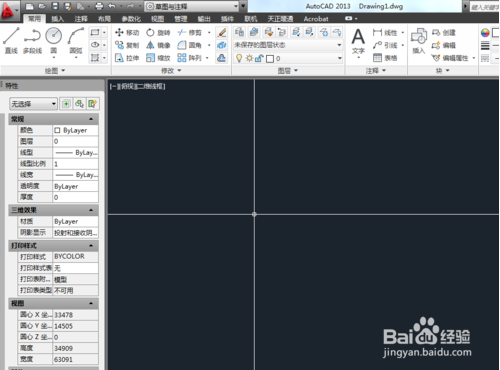Click the Leader (引线) tool
This screenshot has height=370, width=500.
coord(385,45)
